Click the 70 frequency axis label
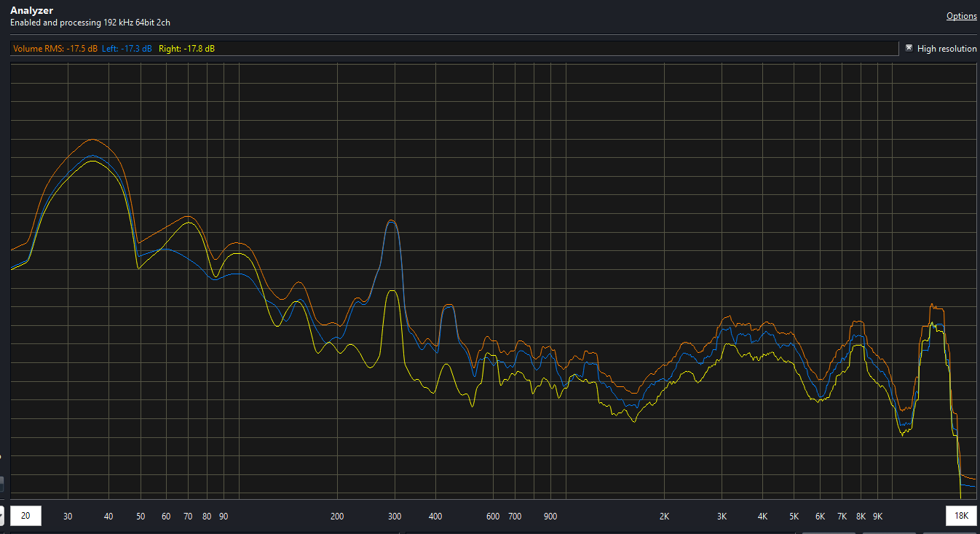980x534 pixels. tap(188, 517)
